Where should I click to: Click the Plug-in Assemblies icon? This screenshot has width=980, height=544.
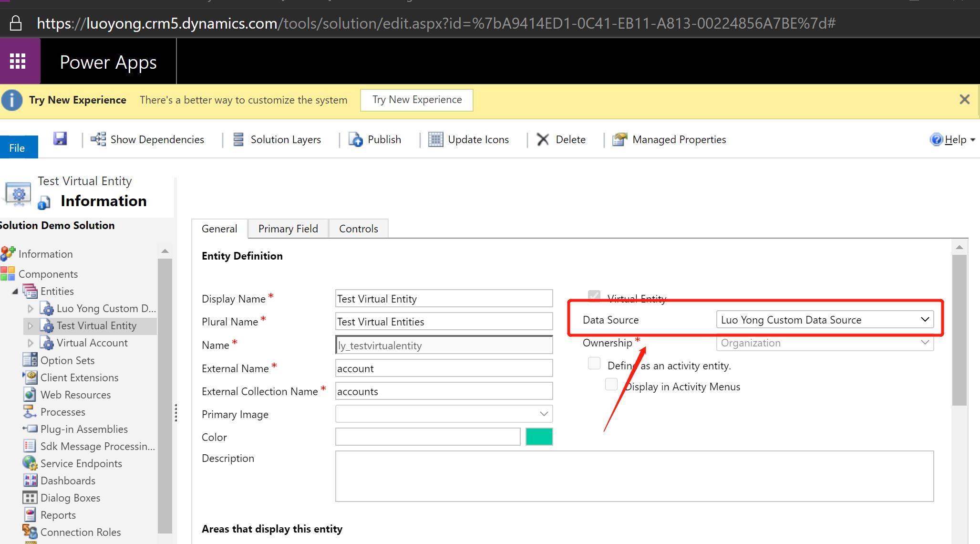(x=30, y=429)
